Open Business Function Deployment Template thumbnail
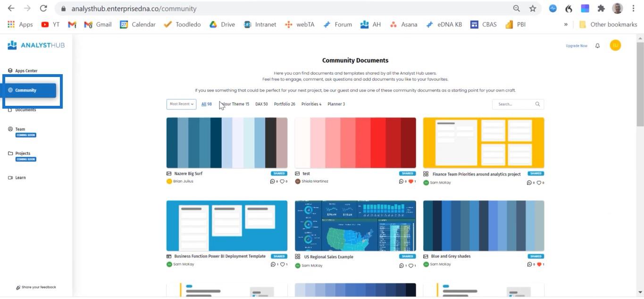Image resolution: width=644 pixels, height=299 pixels. [227, 226]
